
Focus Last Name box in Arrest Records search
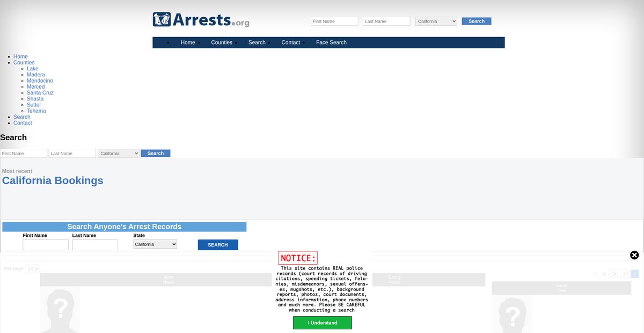tap(95, 245)
